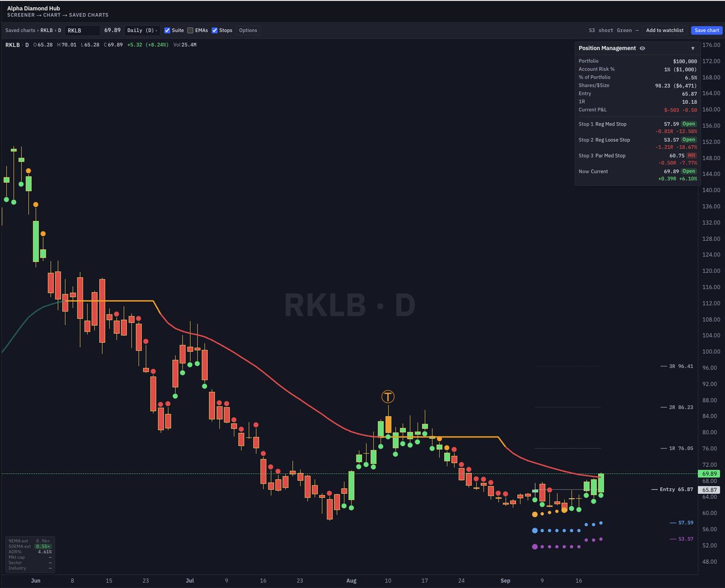Click the Options button

248,30
